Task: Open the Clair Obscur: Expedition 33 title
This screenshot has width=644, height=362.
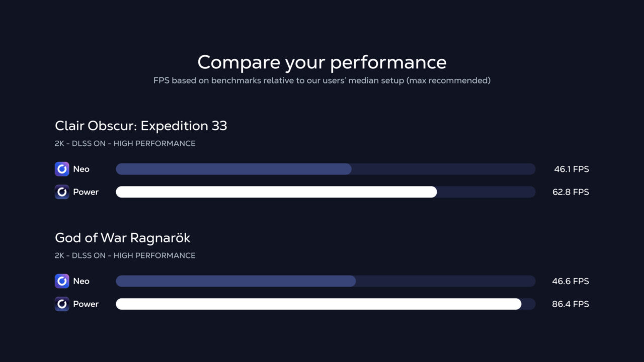Action: click(x=141, y=126)
